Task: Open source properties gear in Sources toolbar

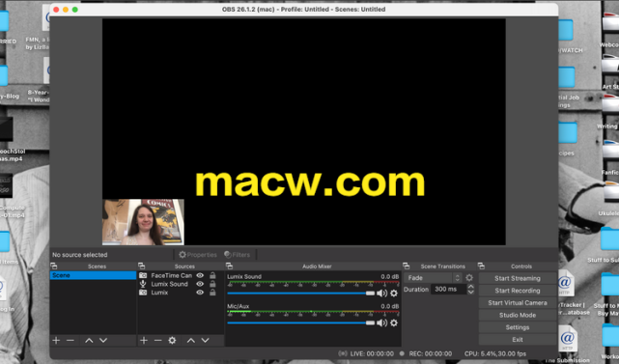Action: pyautogui.click(x=172, y=340)
